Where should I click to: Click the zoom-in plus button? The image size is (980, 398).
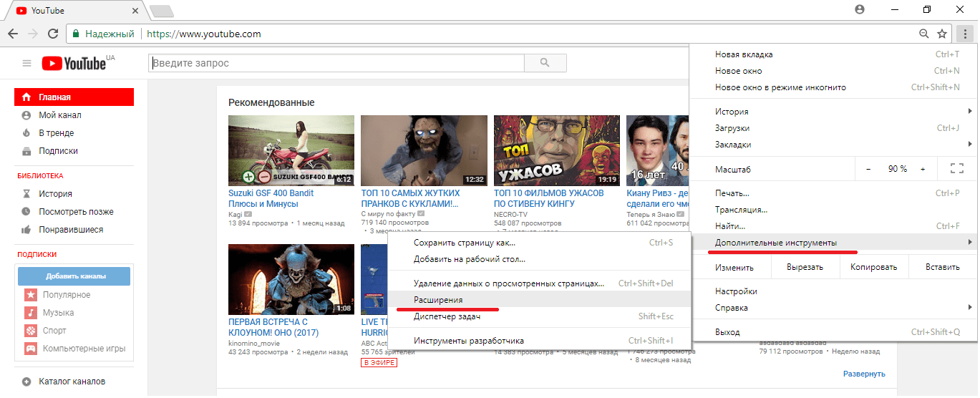pos(923,169)
